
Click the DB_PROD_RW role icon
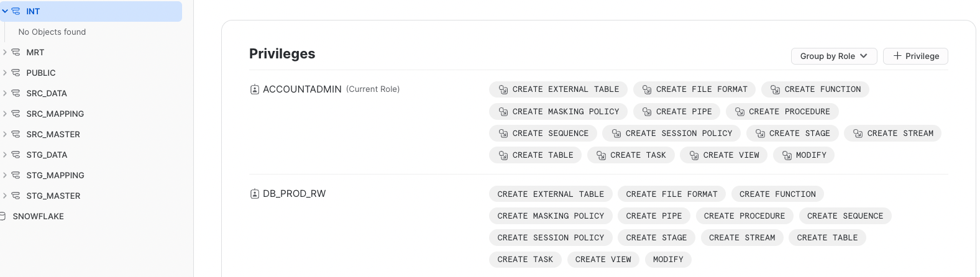tap(255, 194)
